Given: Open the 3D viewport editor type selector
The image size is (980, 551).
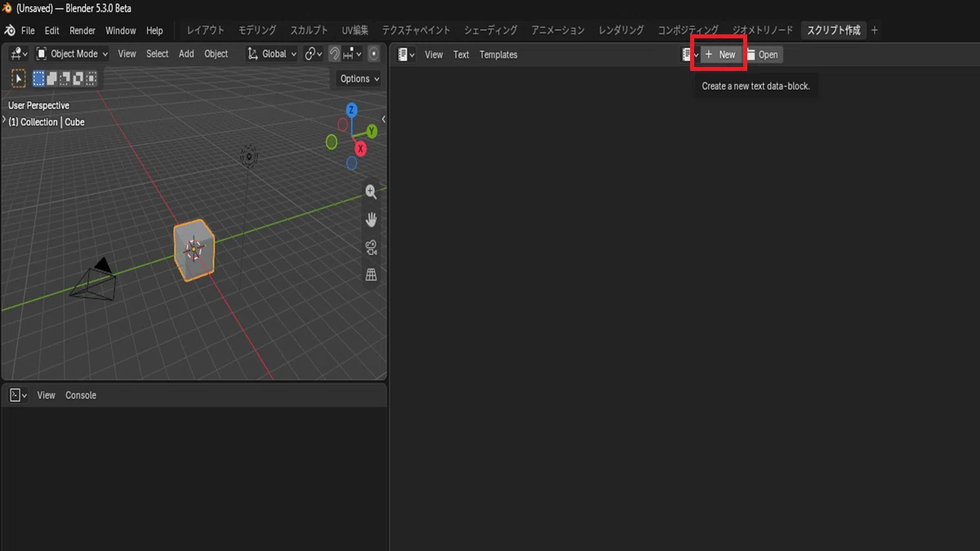Looking at the screenshot, I should (x=19, y=54).
